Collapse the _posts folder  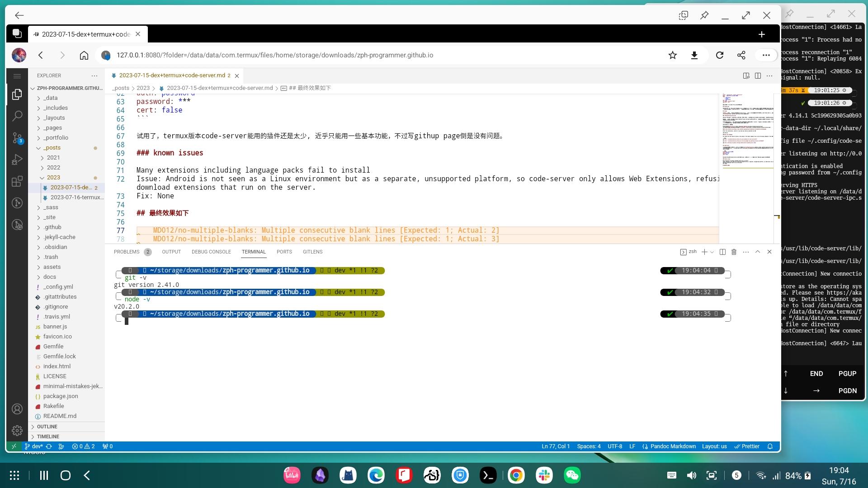point(66,148)
